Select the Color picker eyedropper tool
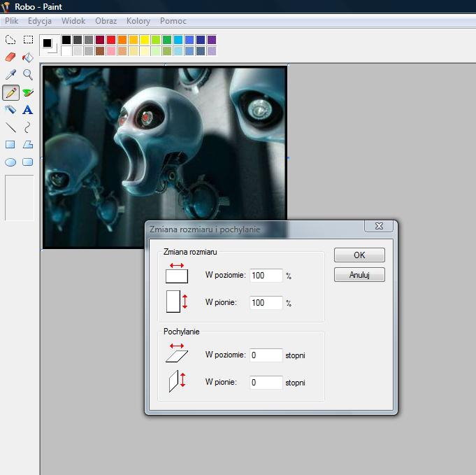Screen dimensions: 476x475 pos(10,75)
